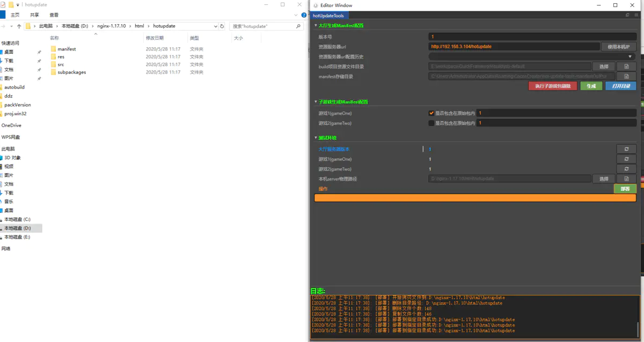Collapse the 测试环境 section

point(316,138)
